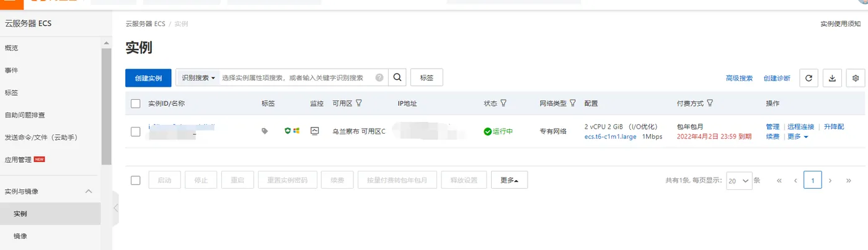Go to the first page arrow
Viewport: 868px width, 250px height.
pos(779,181)
